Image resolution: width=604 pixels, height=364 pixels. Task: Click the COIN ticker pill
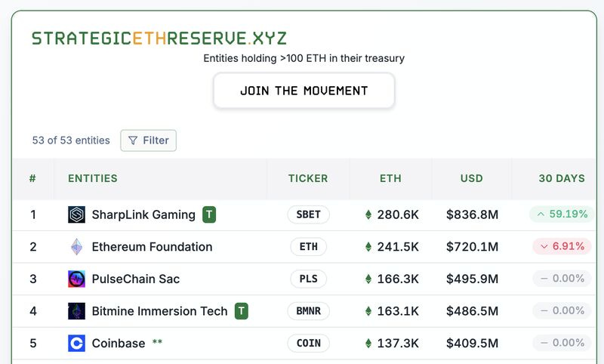(308, 344)
